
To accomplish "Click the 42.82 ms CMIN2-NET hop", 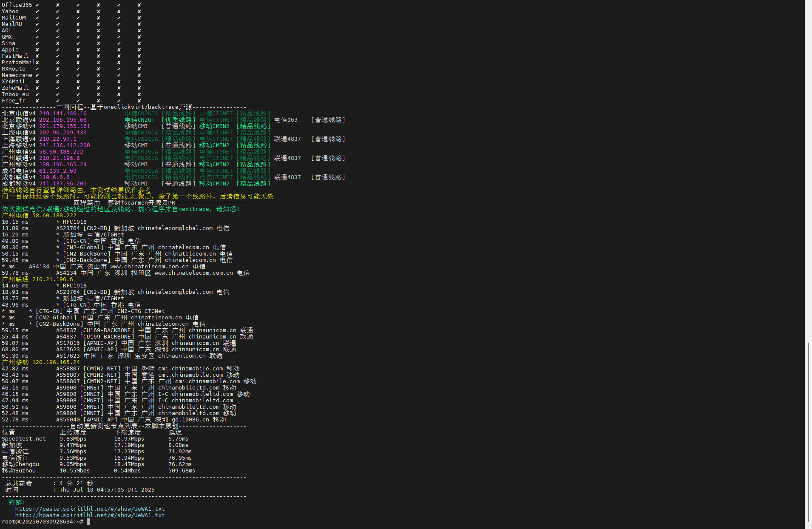I will [121, 368].
